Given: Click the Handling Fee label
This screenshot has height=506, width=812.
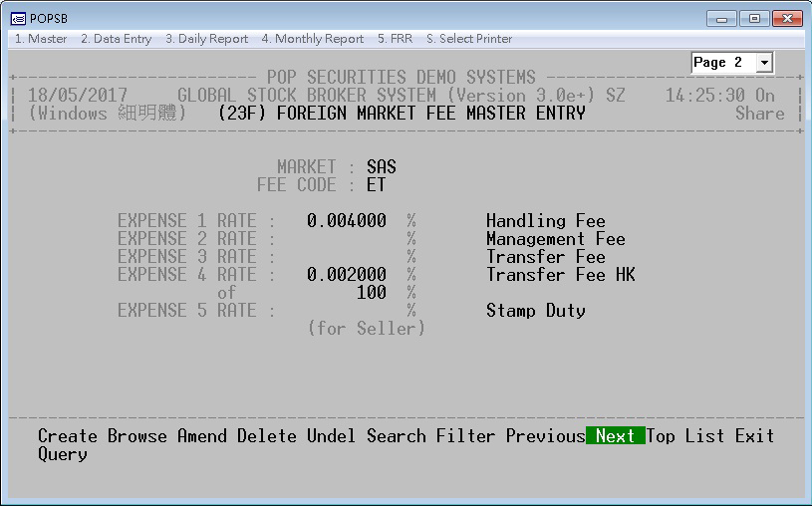Looking at the screenshot, I should point(546,221).
